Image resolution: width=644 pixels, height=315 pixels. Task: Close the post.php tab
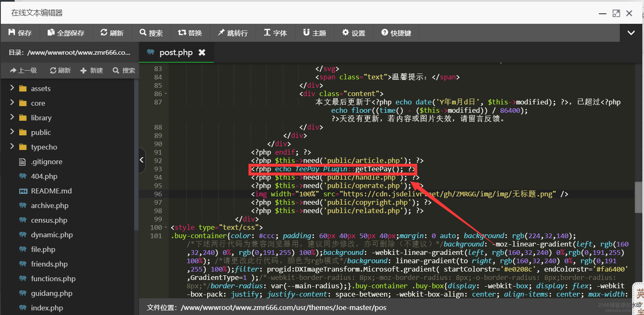[x=202, y=53]
